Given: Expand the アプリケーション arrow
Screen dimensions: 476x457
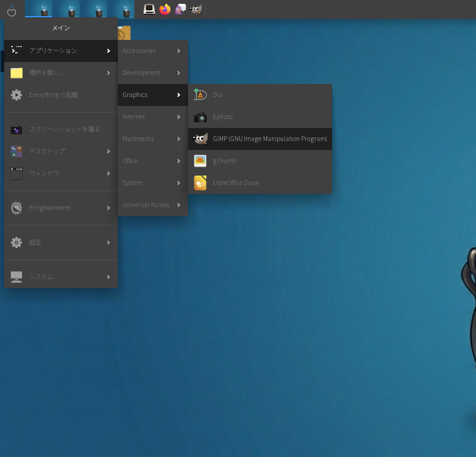Looking at the screenshot, I should click(x=108, y=51).
